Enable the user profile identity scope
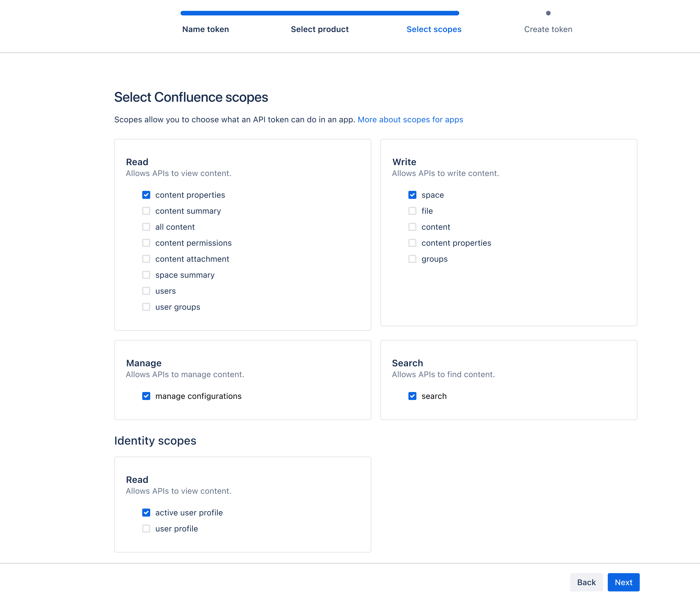 click(x=146, y=529)
